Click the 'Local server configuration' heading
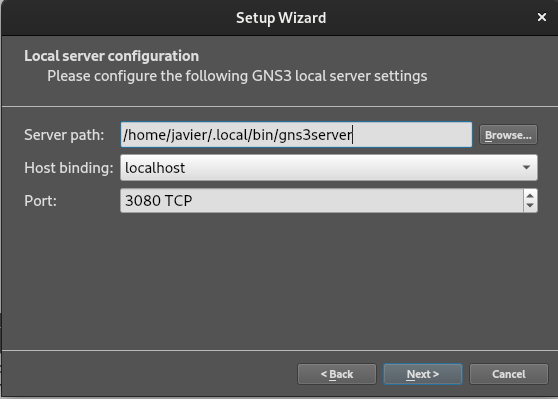 click(x=111, y=56)
